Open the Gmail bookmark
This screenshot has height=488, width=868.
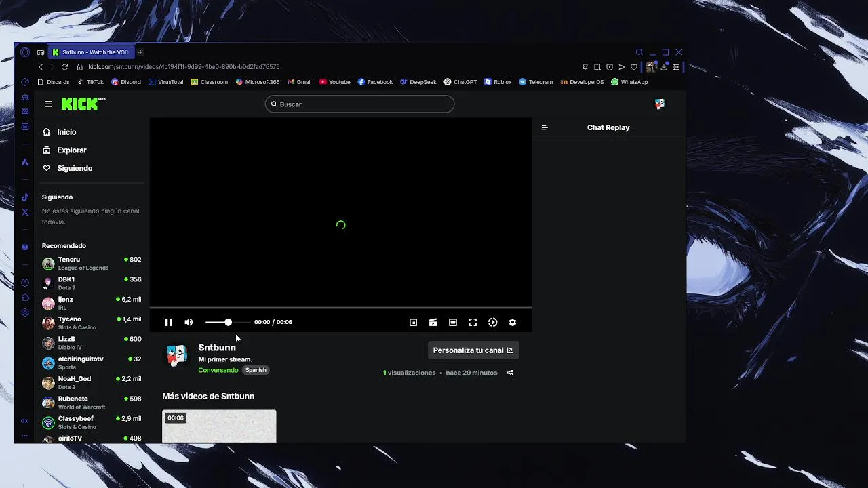pyautogui.click(x=299, y=82)
